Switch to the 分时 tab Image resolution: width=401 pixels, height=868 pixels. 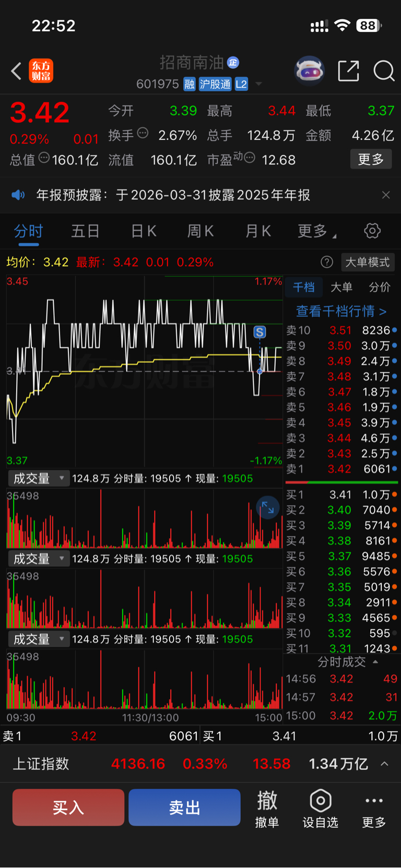28,231
